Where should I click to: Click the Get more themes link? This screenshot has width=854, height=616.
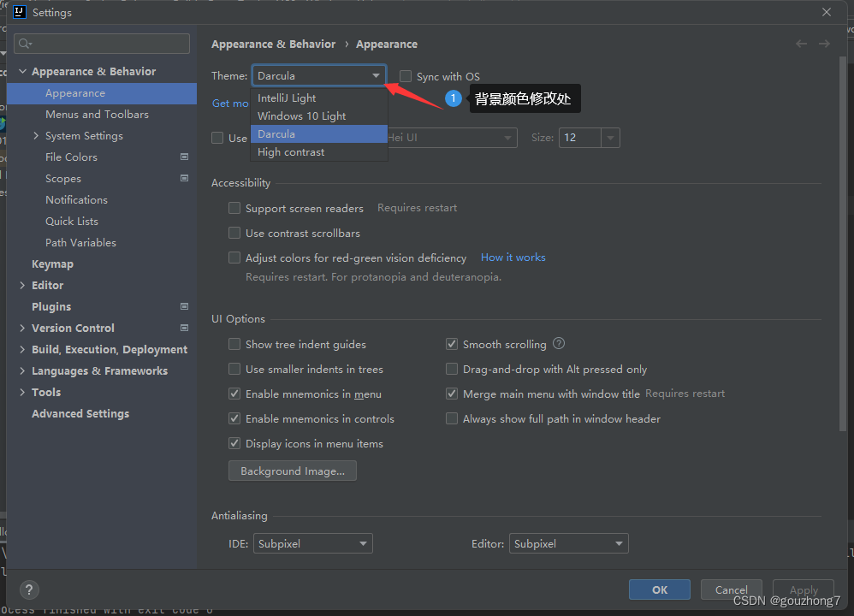tap(230, 103)
